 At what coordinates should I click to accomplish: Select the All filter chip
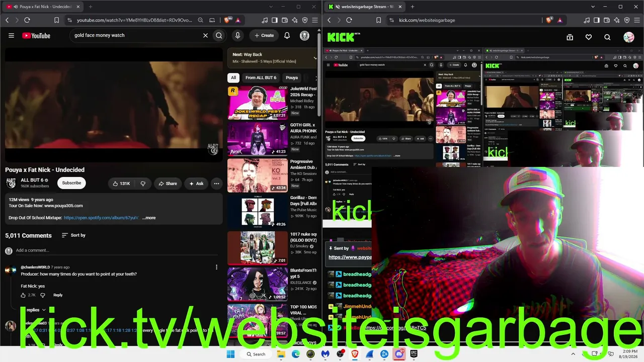[233, 78]
